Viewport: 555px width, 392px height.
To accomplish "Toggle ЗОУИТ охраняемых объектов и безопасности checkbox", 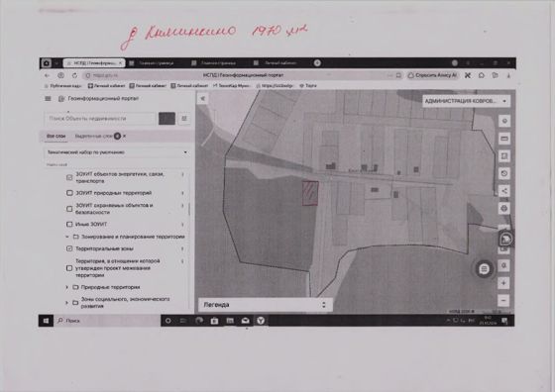I will 69,209.
